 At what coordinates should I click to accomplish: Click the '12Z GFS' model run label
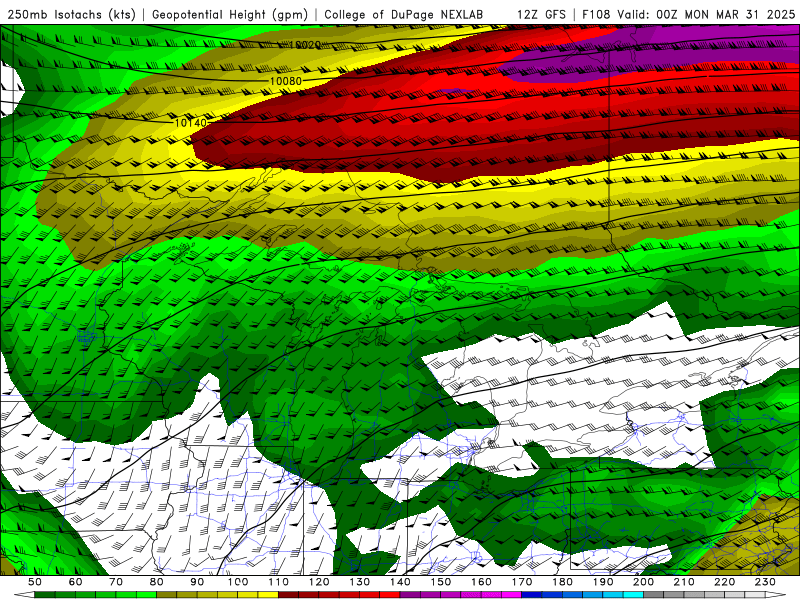541,15
